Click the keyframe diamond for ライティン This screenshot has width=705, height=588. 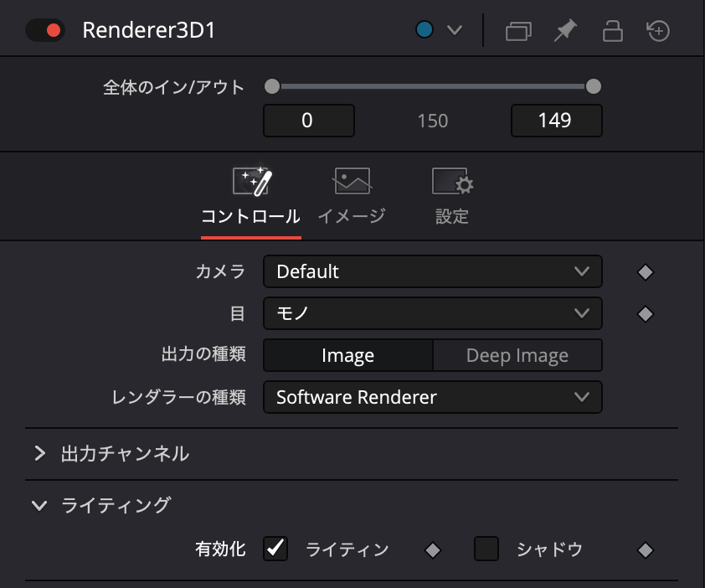(x=433, y=550)
